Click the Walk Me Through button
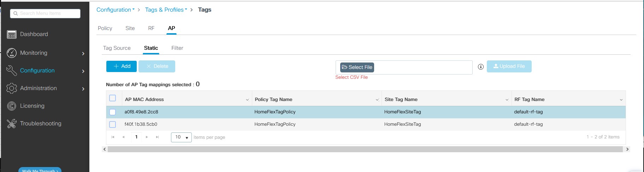Image resolution: width=644 pixels, height=172 pixels. coord(40,170)
